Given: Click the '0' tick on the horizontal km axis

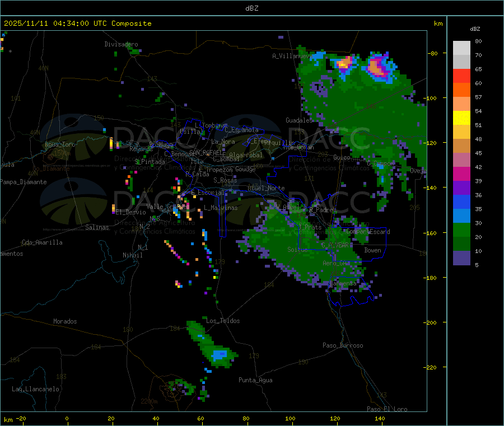Looking at the screenshot, I should [67, 419].
